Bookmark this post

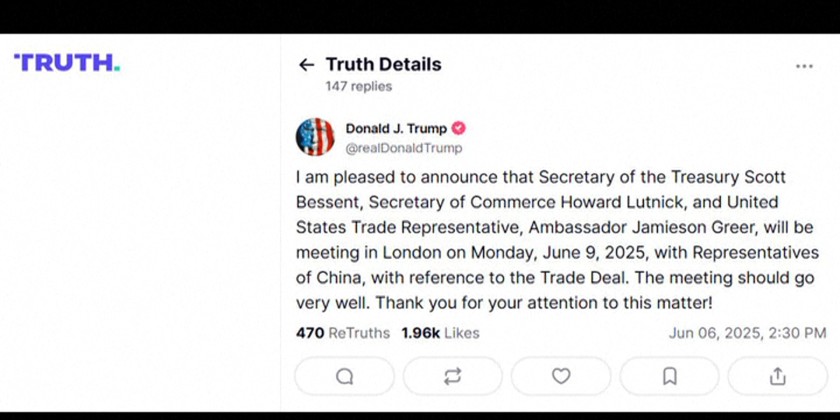click(669, 376)
